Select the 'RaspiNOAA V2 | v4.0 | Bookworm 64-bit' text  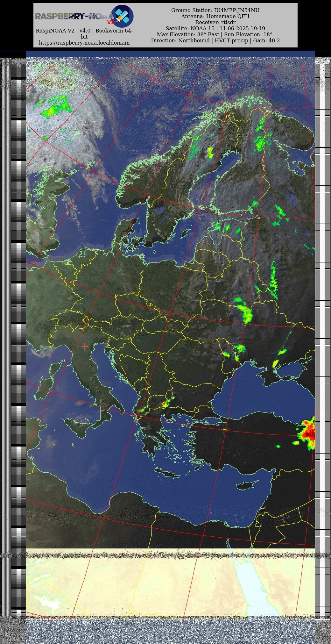pos(84,33)
